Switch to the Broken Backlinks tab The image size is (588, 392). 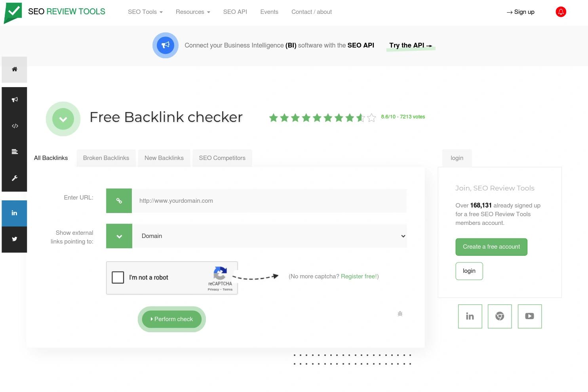pos(106,158)
